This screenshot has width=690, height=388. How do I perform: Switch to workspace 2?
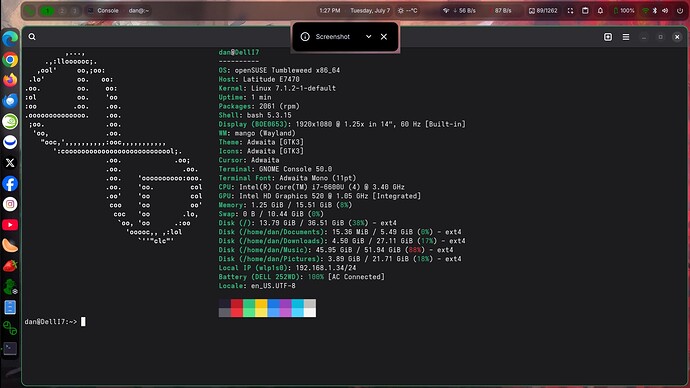click(x=62, y=11)
